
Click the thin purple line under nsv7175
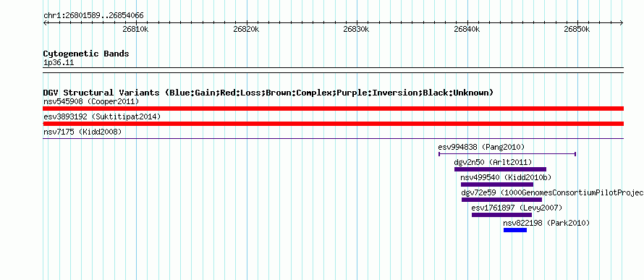[333, 138]
